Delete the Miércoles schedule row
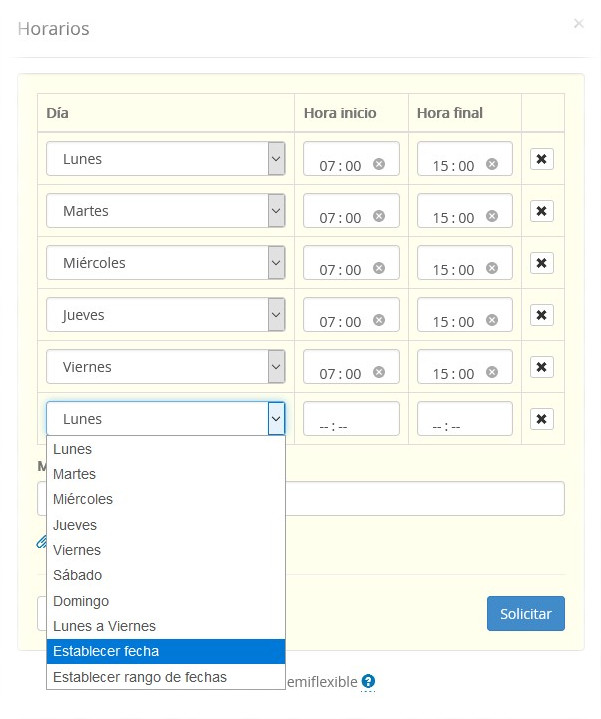 541,263
